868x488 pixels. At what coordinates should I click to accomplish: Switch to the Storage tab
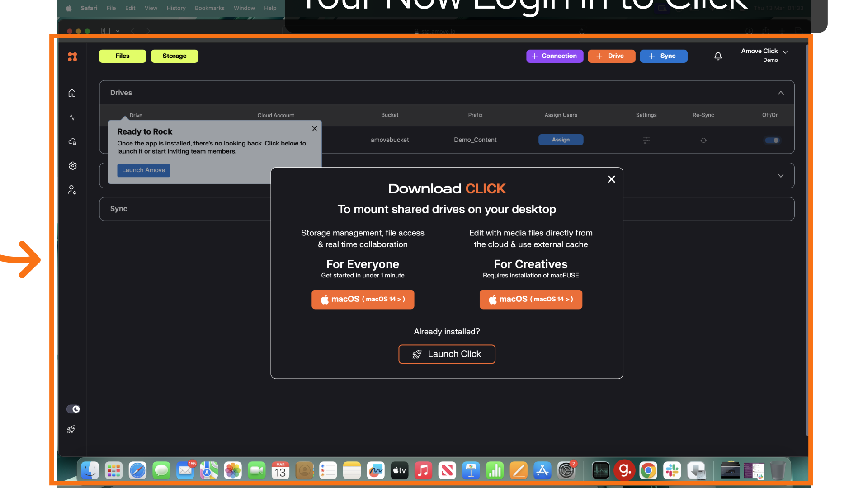coord(175,56)
